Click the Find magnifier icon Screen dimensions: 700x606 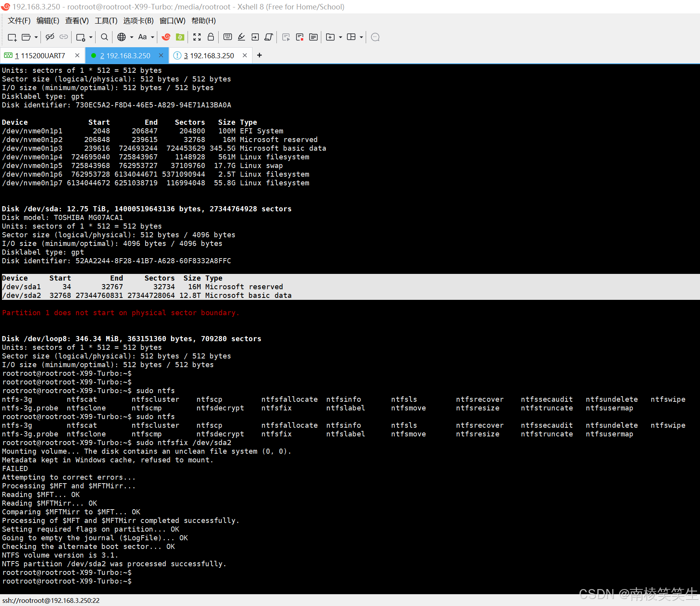[104, 37]
